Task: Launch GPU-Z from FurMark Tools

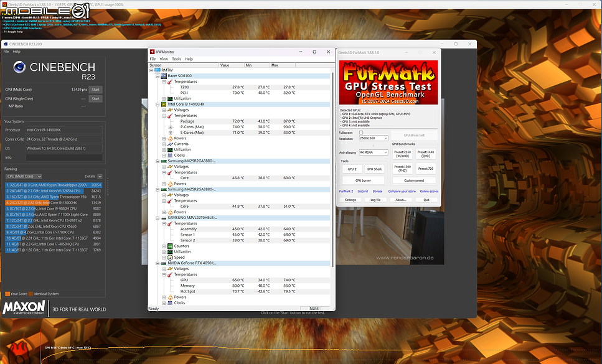Action: click(352, 169)
